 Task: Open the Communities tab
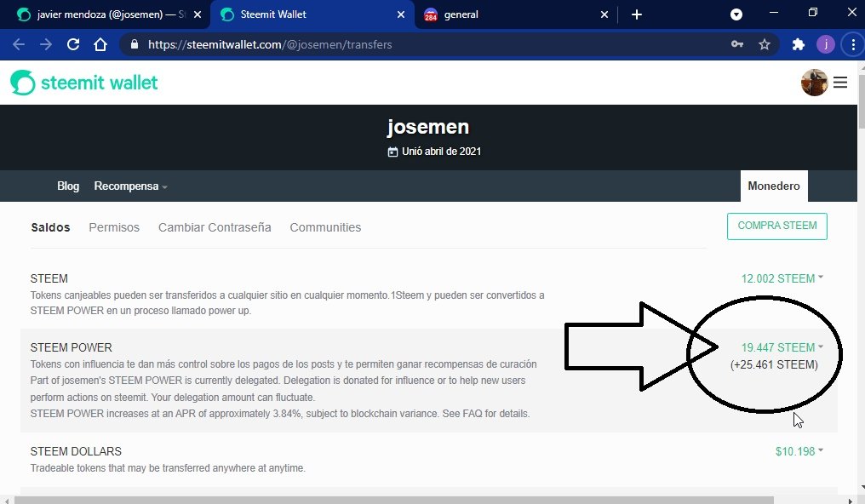[325, 227]
